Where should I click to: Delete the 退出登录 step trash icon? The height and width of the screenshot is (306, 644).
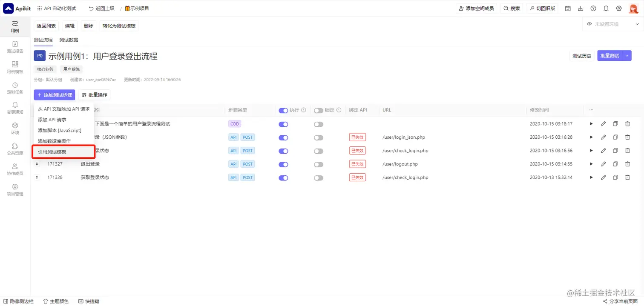point(627,164)
